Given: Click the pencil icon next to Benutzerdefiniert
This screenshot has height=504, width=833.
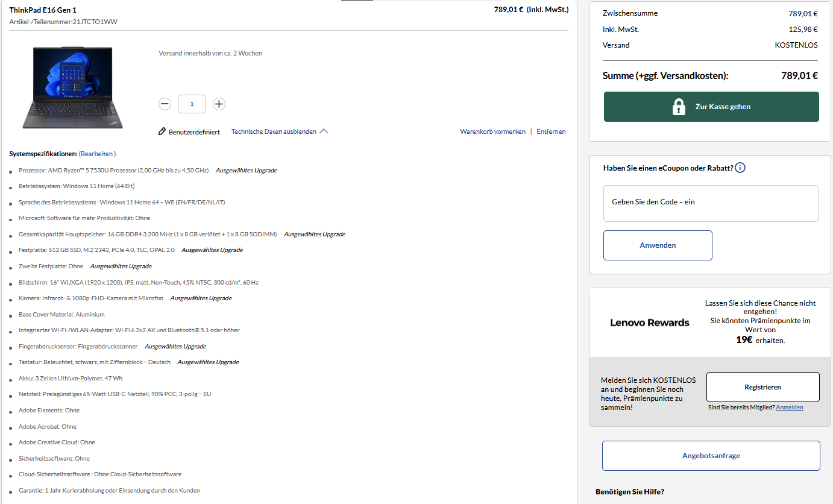Looking at the screenshot, I should [160, 131].
